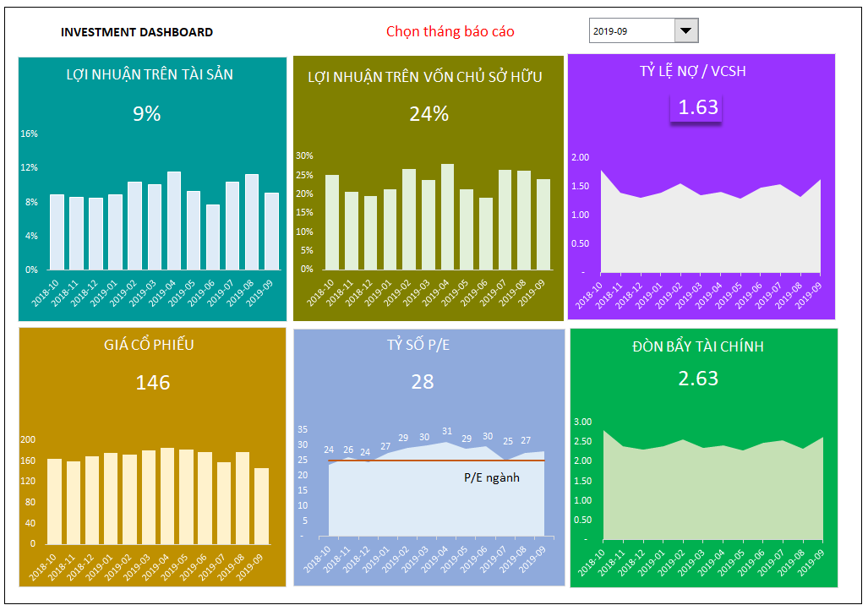Select the 2019-09 bar in the GIÁ CỔ PHIẾU chart
The image size is (868, 616).
click(x=262, y=506)
